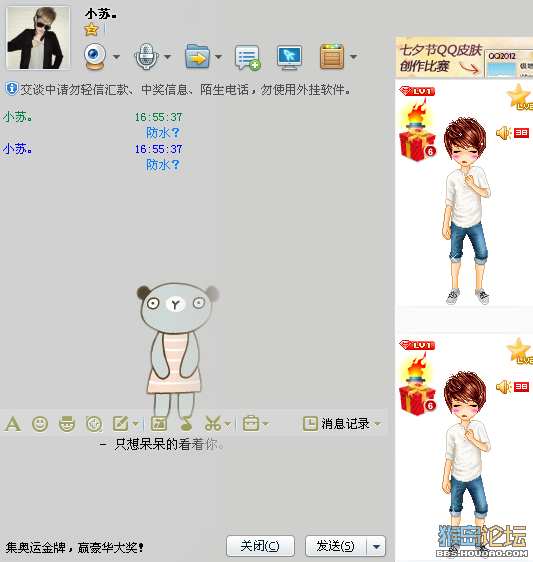Click the 发送(S) send button
The height and width of the screenshot is (562, 533).
pyautogui.click(x=336, y=547)
